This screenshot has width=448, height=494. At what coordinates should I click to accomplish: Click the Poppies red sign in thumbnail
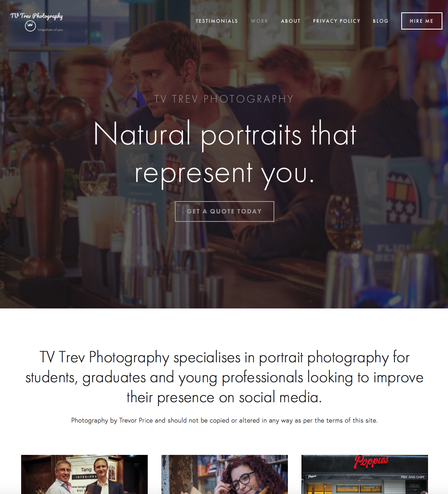371,461
